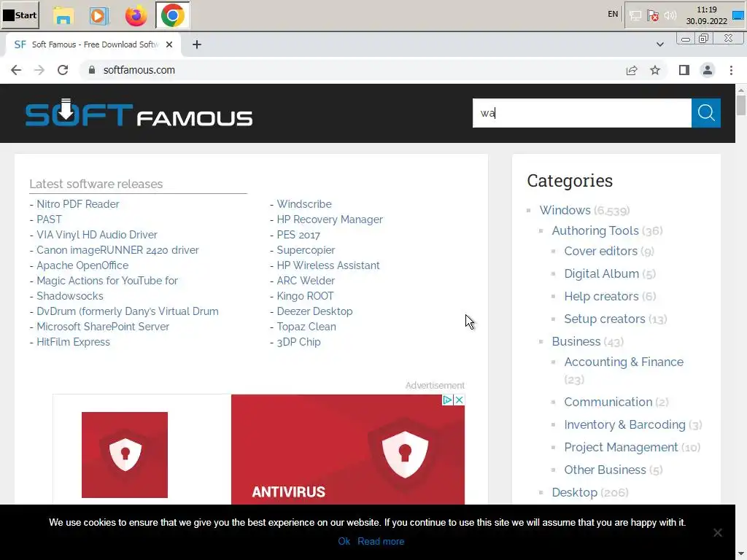Launch File Explorer from taskbar
The height and width of the screenshot is (560, 747).
tap(63, 16)
